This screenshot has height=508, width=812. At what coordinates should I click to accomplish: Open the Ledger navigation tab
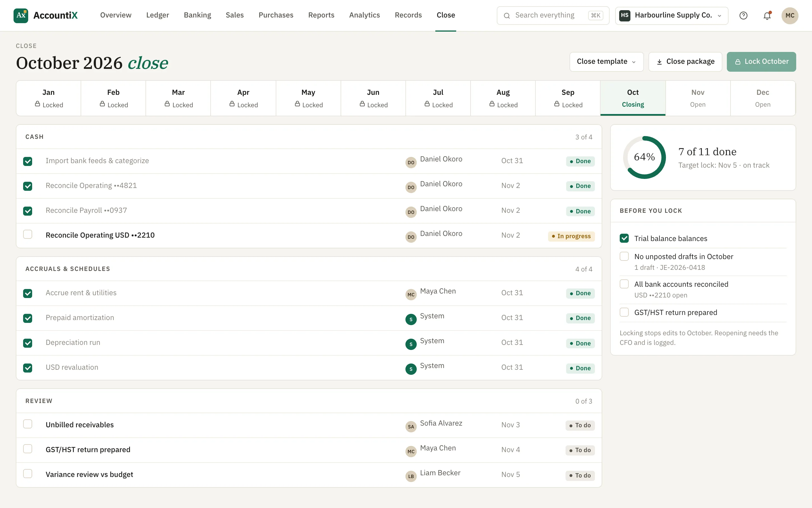point(157,15)
